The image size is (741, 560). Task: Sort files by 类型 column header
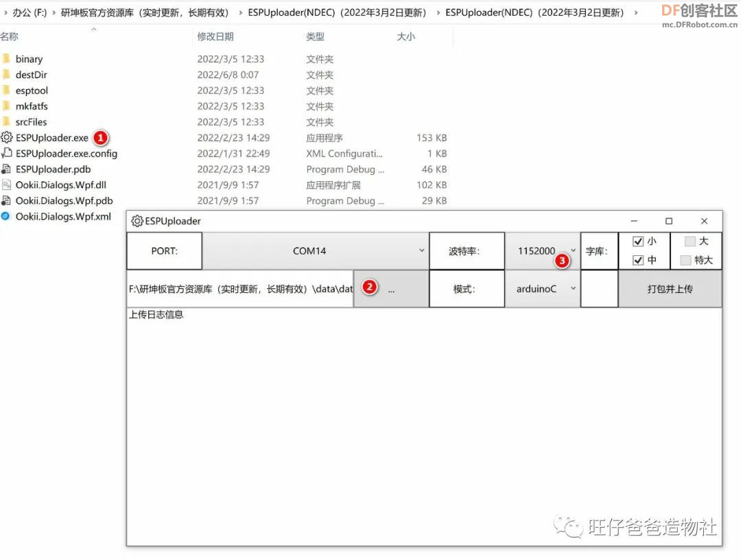[315, 36]
